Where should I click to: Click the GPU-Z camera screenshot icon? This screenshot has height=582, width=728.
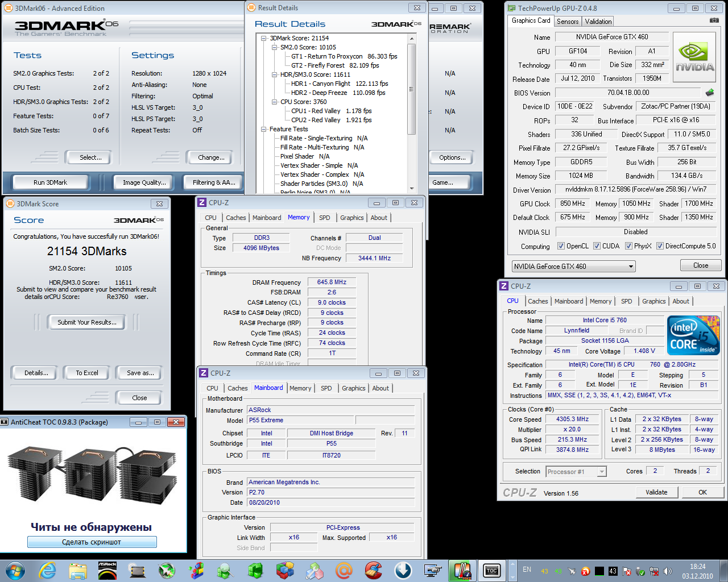[x=714, y=20]
